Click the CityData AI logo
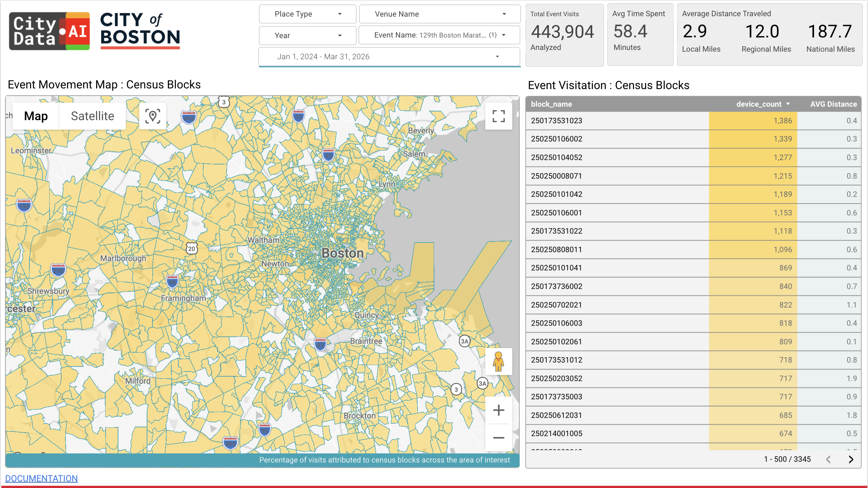868x488 pixels. 50,31
